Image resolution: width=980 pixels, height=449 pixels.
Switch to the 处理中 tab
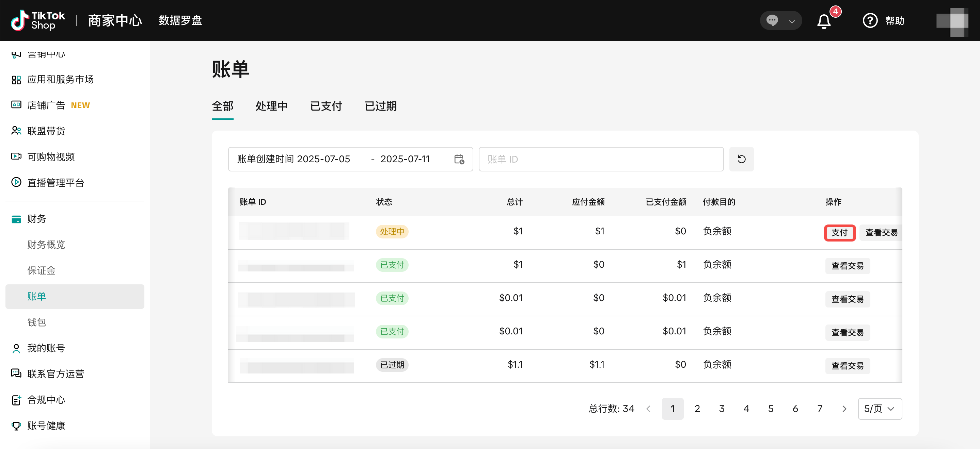pyautogui.click(x=271, y=106)
